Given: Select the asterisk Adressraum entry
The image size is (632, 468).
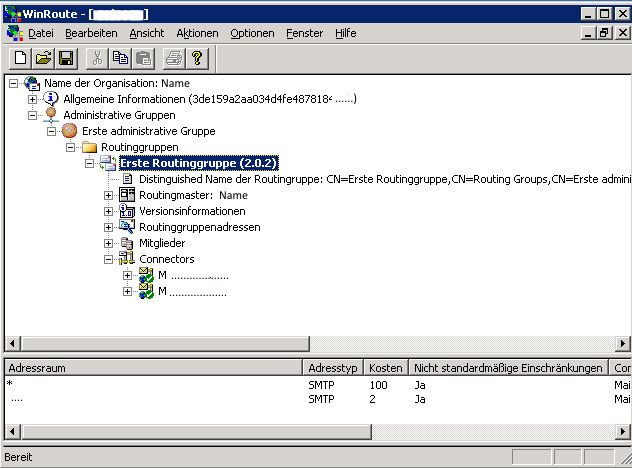Looking at the screenshot, I should click(10, 384).
